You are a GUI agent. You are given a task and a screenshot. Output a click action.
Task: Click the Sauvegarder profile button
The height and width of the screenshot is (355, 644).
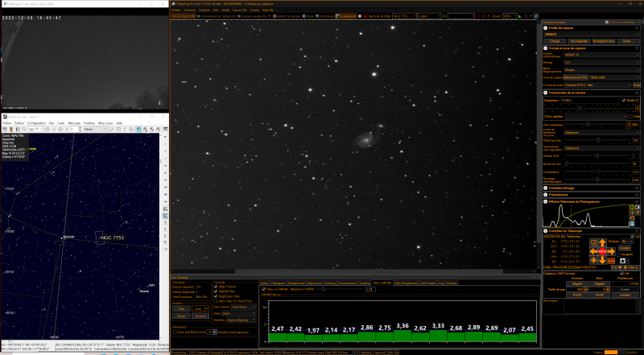point(579,41)
